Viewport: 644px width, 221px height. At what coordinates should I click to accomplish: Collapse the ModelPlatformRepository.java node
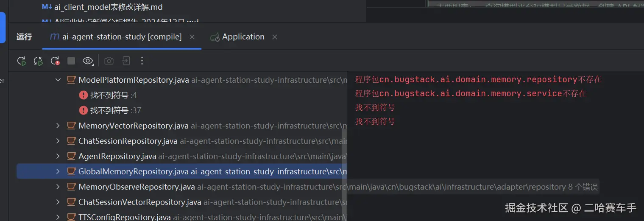click(58, 80)
